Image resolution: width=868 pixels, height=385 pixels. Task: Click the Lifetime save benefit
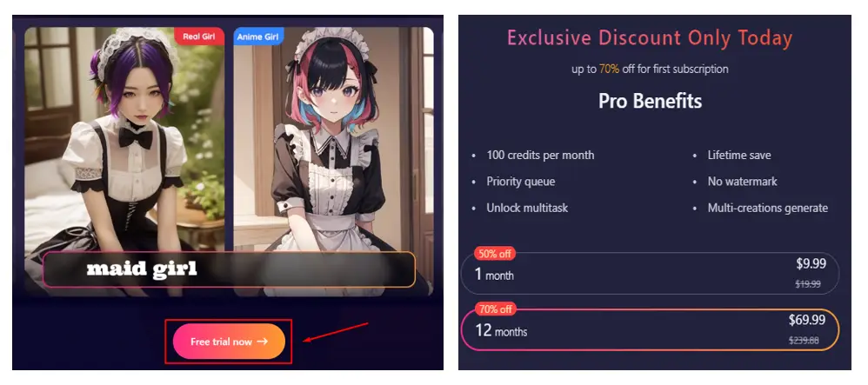(739, 155)
